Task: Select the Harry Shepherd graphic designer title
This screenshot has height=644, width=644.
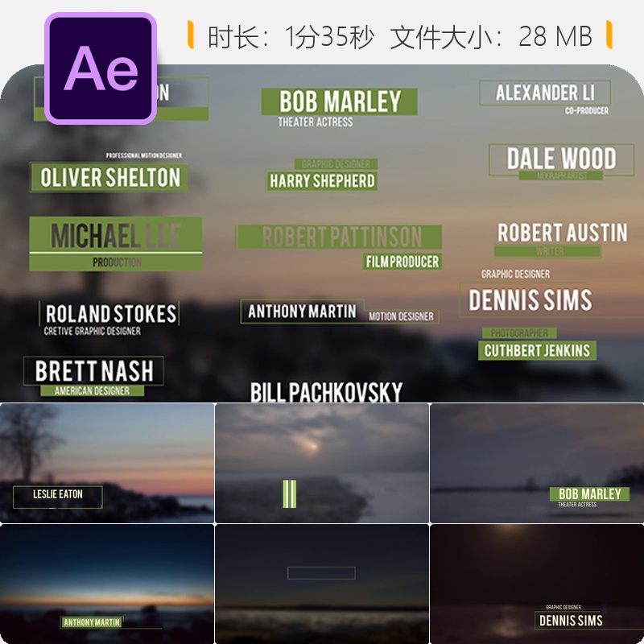Action: (x=322, y=175)
